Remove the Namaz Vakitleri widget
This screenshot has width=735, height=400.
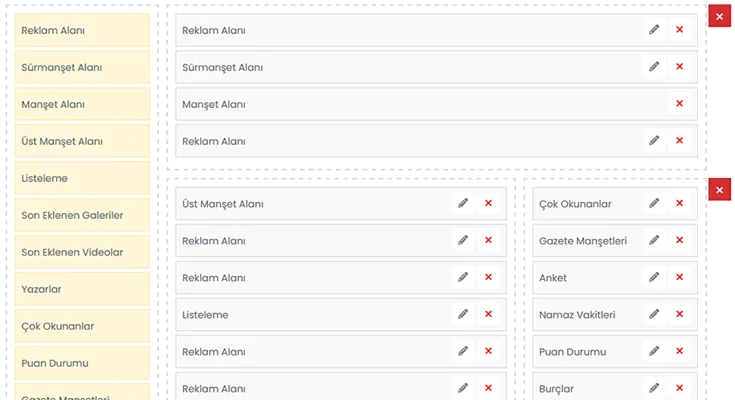tap(679, 314)
